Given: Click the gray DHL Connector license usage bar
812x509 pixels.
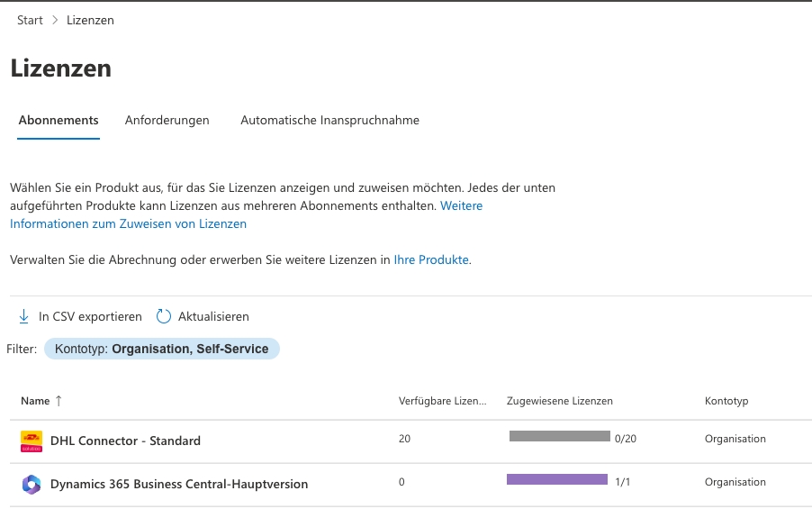Looking at the screenshot, I should click(559, 436).
